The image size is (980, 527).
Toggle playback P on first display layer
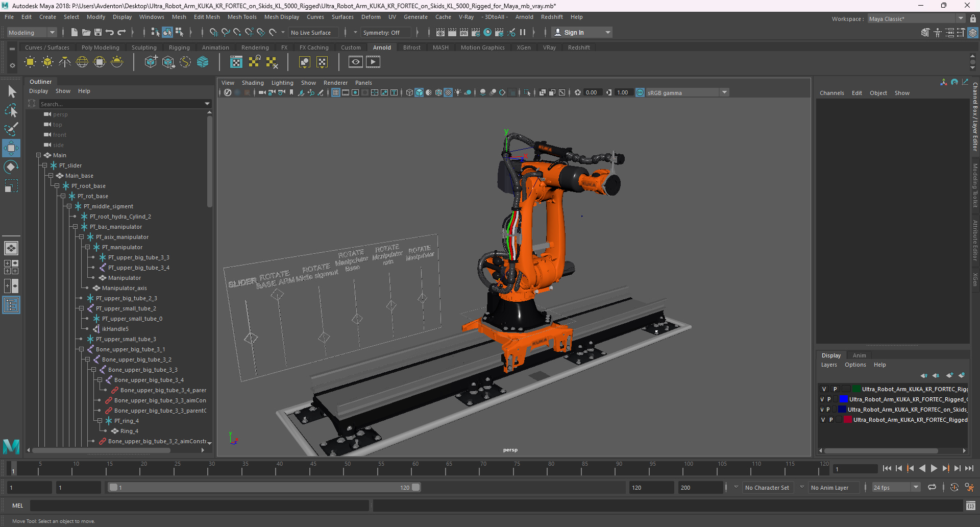click(835, 389)
